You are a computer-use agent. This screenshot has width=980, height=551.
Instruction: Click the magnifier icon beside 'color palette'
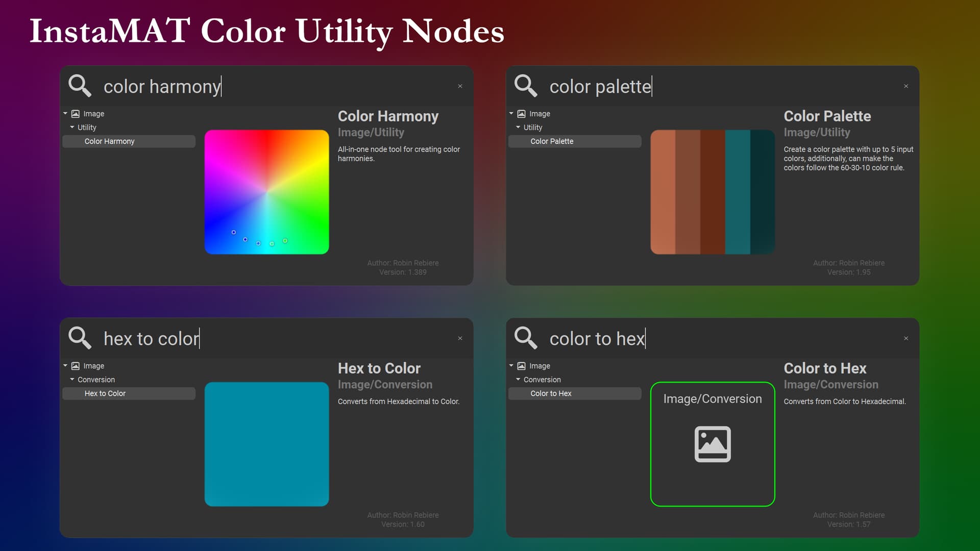pyautogui.click(x=526, y=86)
